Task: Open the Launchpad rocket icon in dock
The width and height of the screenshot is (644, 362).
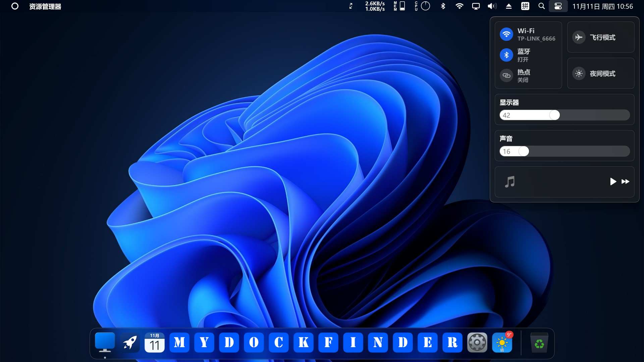Action: [129, 342]
